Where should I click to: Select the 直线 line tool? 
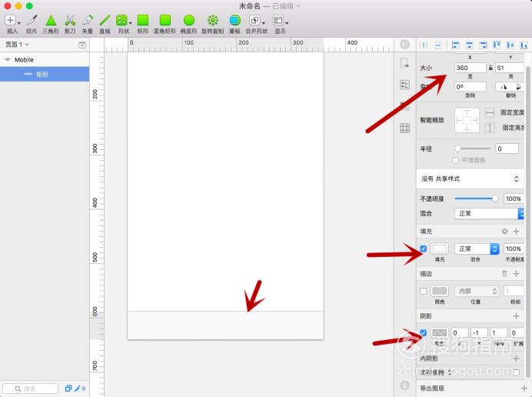click(105, 24)
